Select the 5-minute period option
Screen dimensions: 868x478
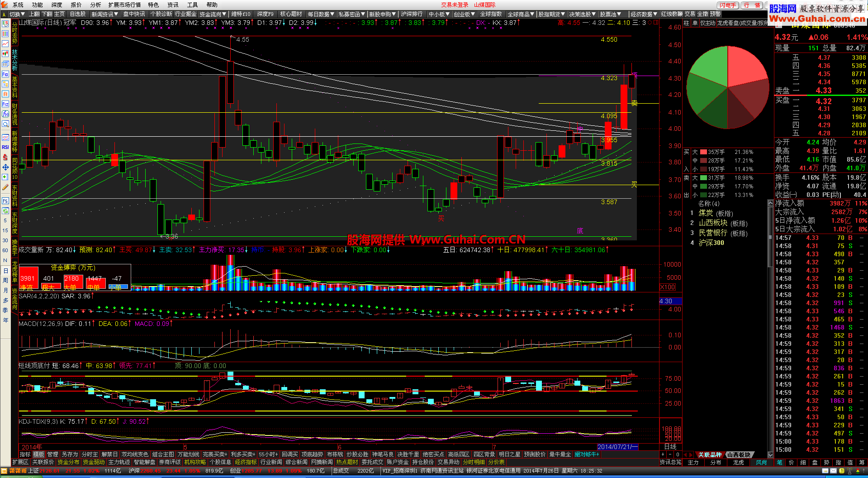click(x=5, y=221)
